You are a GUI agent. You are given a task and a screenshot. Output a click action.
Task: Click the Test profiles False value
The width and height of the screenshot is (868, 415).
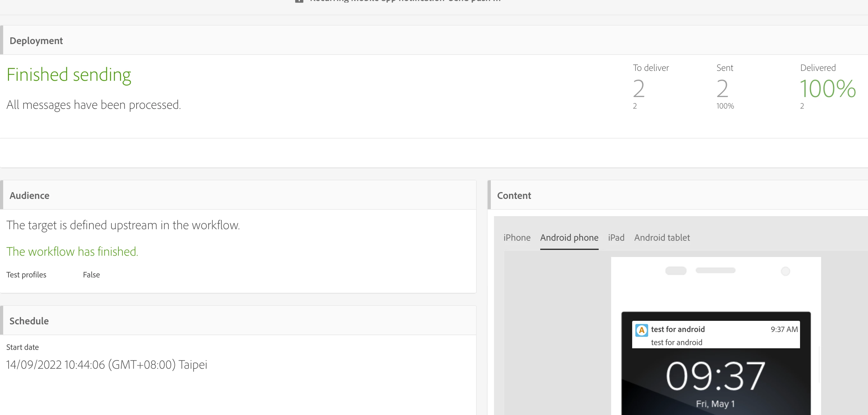[91, 275]
